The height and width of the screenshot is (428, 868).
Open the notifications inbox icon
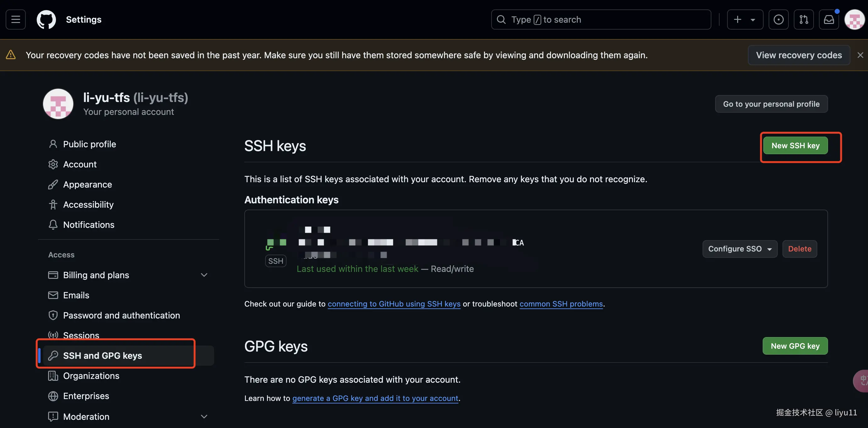pyautogui.click(x=829, y=20)
